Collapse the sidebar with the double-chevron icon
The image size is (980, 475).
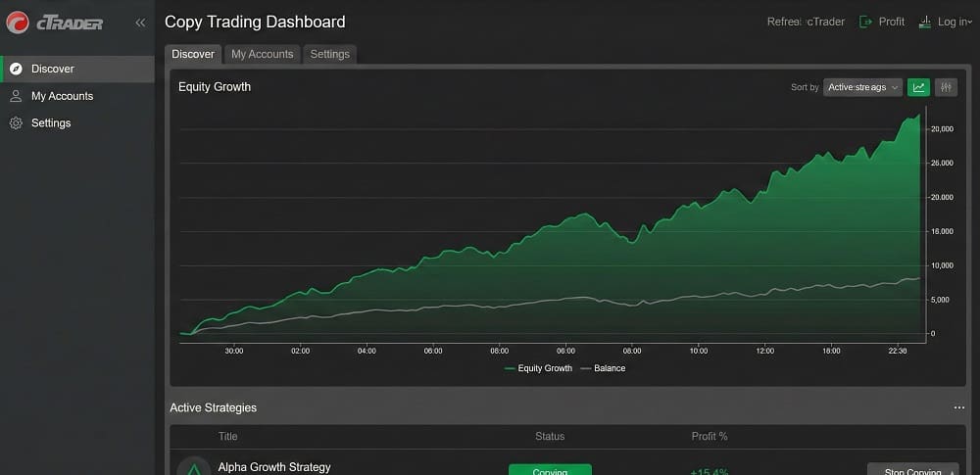(140, 23)
